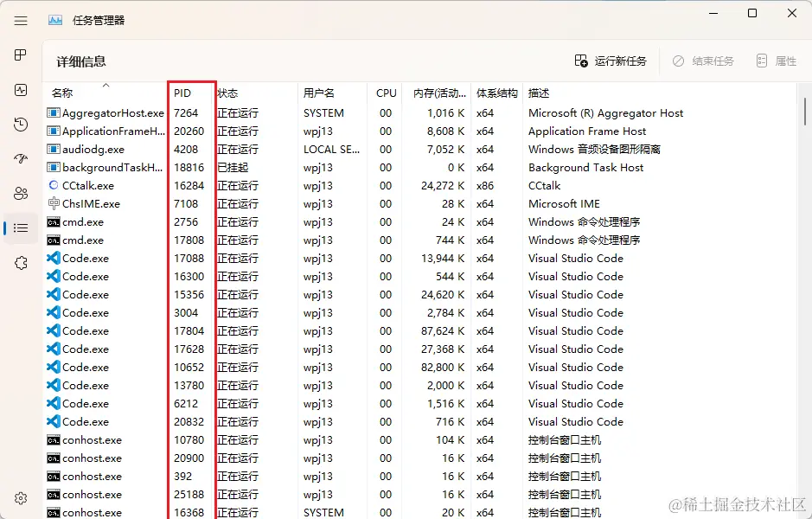The height and width of the screenshot is (519, 812).
Task: Click memory value 87,624 K
Action: [443, 331]
